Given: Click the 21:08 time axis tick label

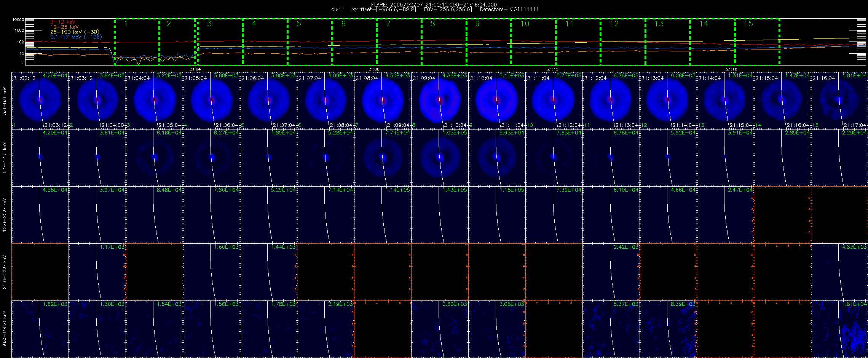Looking at the screenshot, I should 374,69.
